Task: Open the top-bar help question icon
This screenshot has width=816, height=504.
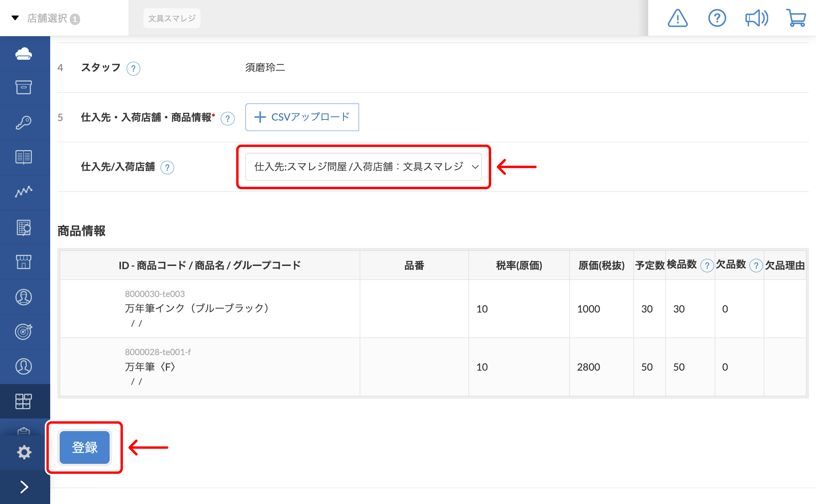Action: (717, 18)
